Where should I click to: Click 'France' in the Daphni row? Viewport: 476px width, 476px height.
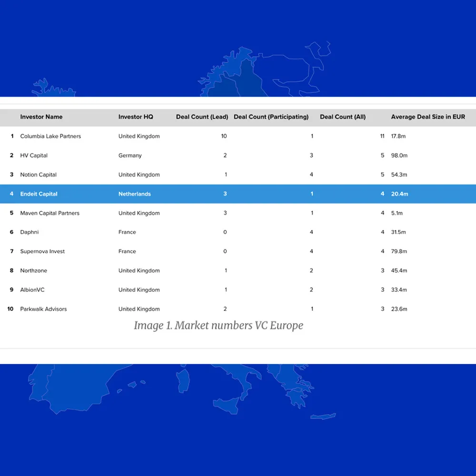click(127, 232)
